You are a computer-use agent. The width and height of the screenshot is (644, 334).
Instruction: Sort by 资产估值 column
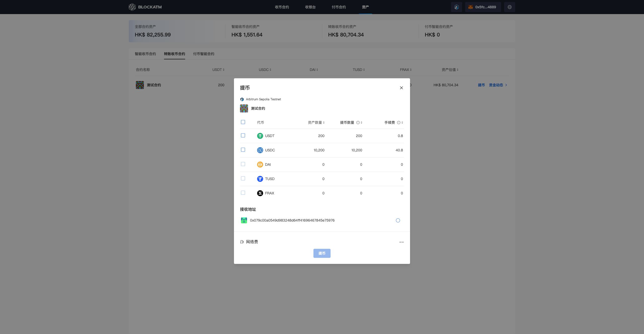450,70
